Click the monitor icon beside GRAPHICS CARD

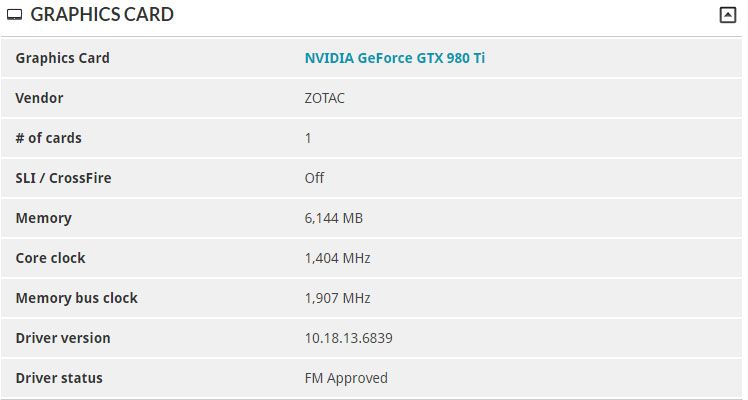(14, 15)
